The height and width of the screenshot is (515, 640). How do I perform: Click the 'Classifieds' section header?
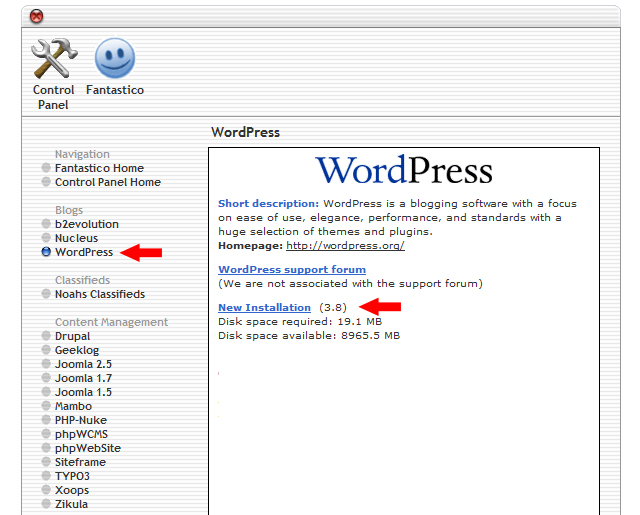point(82,280)
